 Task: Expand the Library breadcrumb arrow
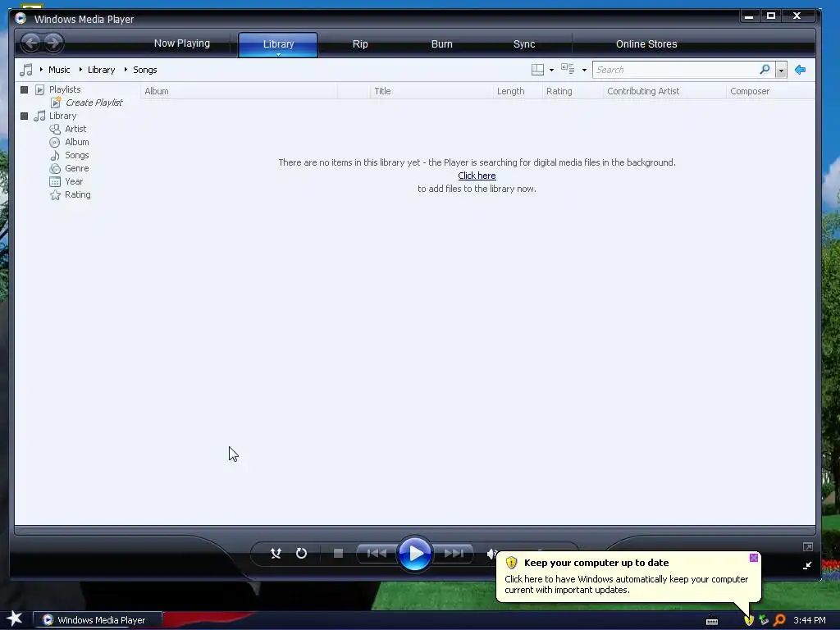point(80,70)
